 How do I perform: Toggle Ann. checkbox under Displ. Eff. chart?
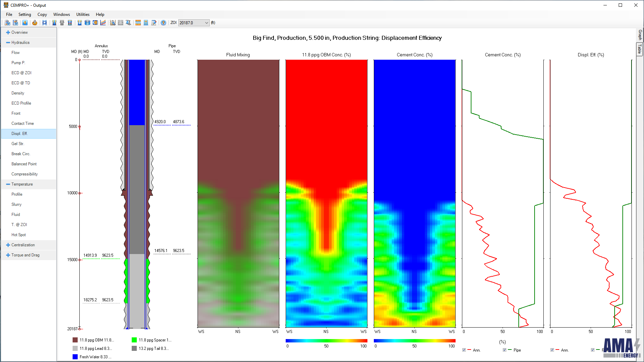[552, 350]
